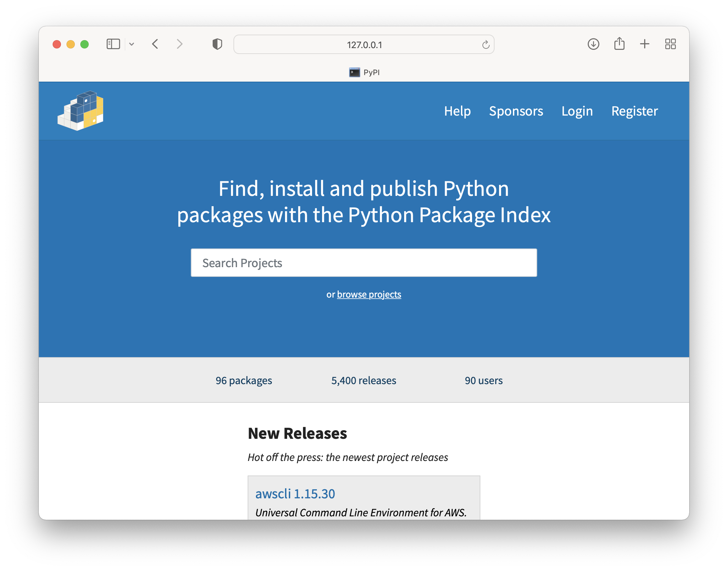
Task: Click the 96 packages statistic
Action: pyautogui.click(x=244, y=380)
